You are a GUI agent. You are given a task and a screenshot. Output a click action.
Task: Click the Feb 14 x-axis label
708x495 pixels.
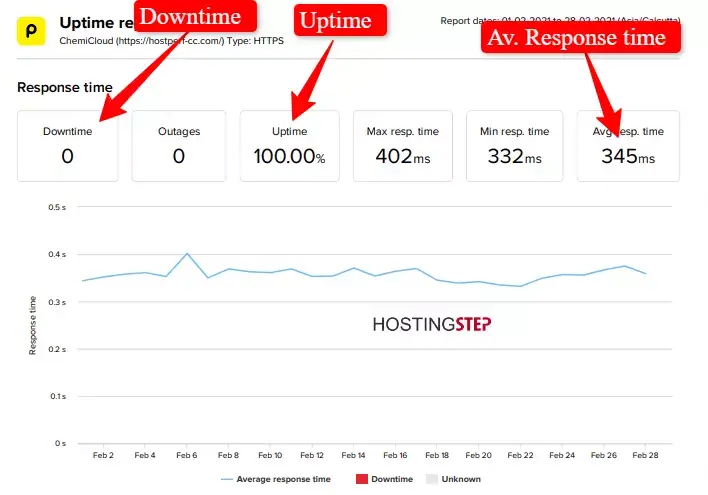354,455
